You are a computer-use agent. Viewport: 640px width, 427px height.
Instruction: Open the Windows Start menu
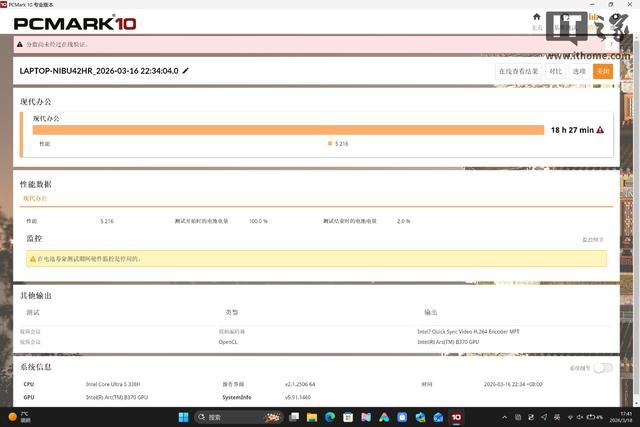click(184, 417)
